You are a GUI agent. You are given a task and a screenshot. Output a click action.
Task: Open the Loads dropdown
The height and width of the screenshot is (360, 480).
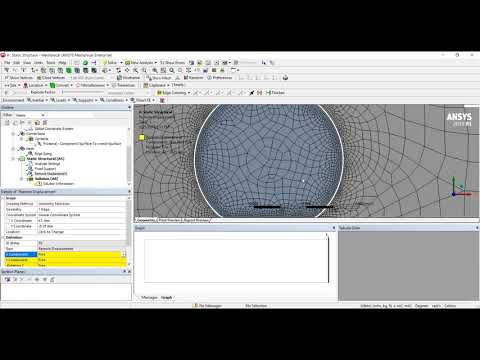point(60,100)
